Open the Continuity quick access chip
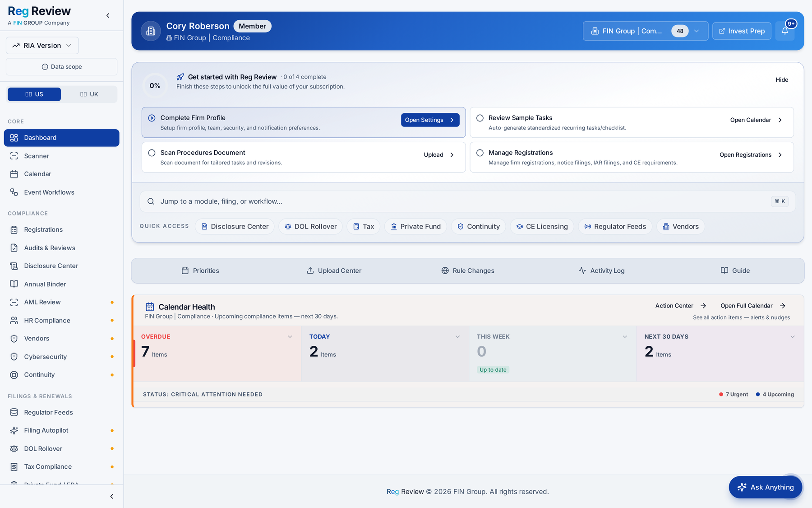Viewport: 812px width, 508px height. [x=478, y=227]
